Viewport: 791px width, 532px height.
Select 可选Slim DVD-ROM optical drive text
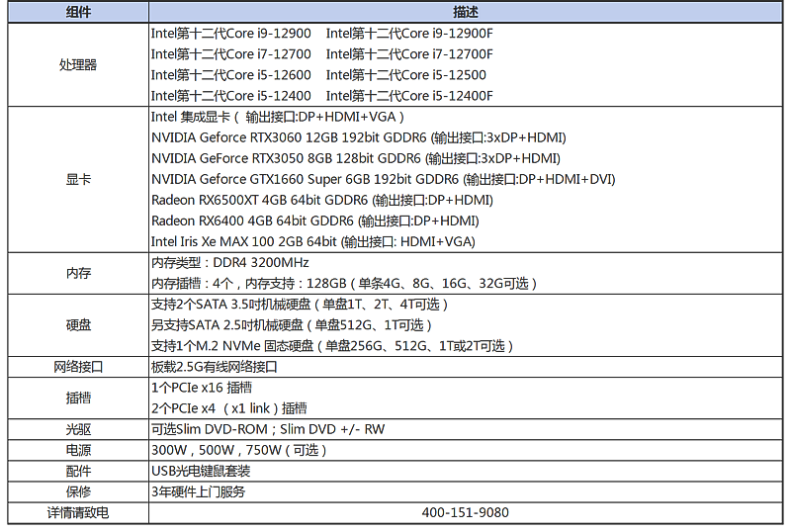pos(268,429)
